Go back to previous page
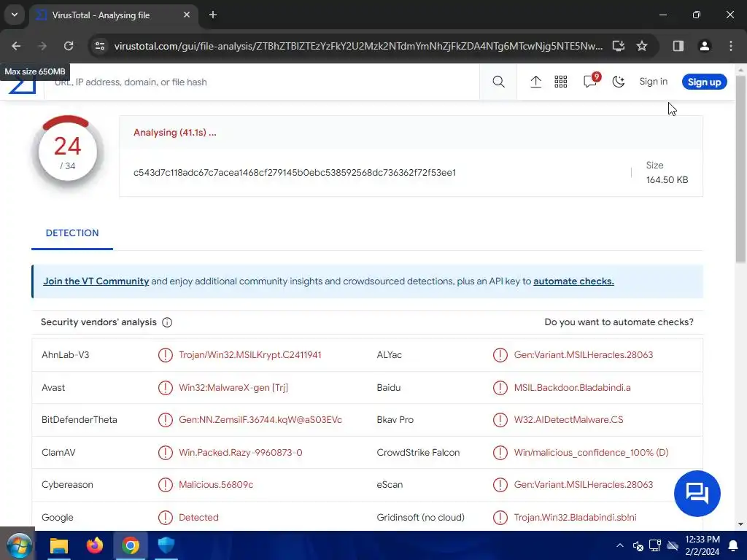The width and height of the screenshot is (747, 560). click(x=16, y=46)
